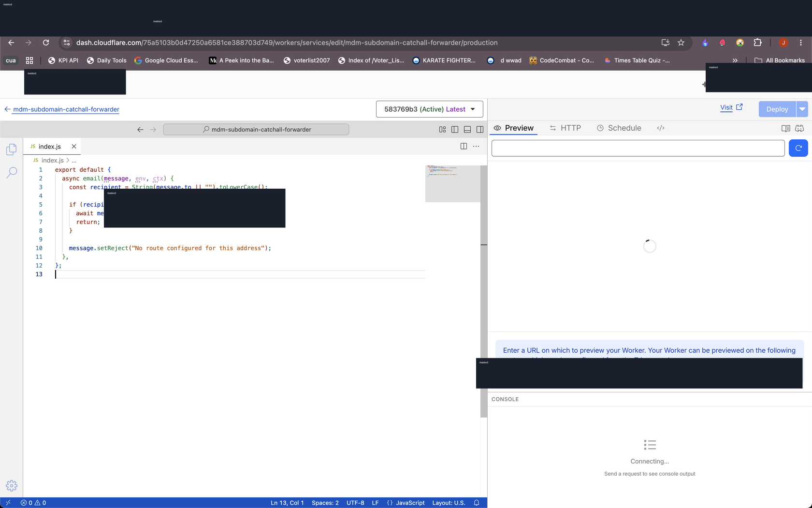Viewport: 812px width, 508px height.
Task: Click Ln 13, Col 1 in status bar
Action: 287,503
